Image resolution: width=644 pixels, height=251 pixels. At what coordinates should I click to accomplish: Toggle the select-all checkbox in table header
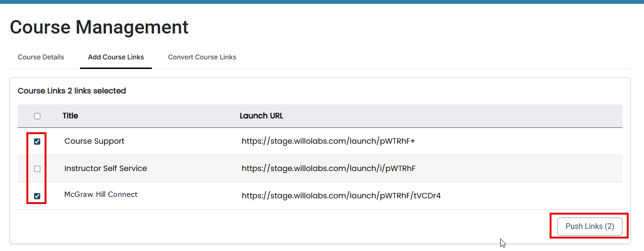coord(37,116)
